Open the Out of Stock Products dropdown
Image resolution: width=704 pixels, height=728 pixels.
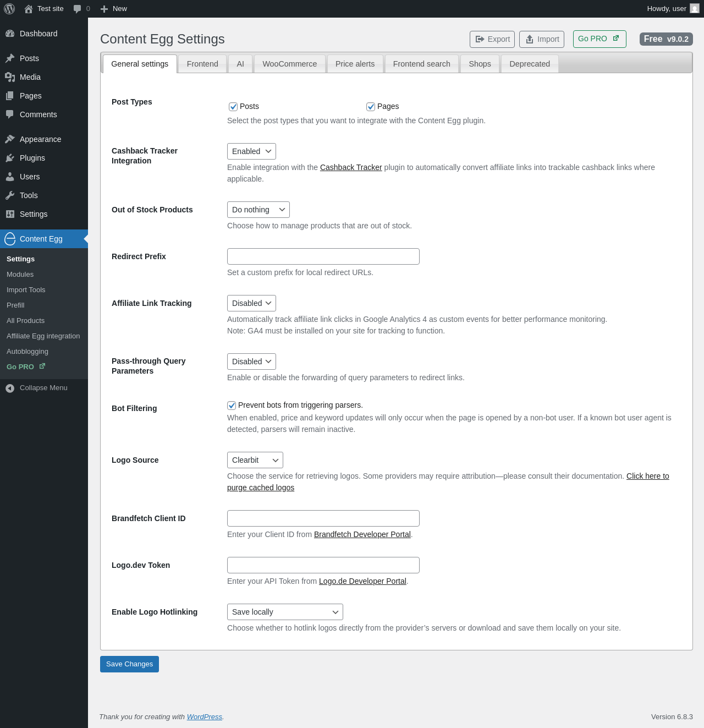pos(258,210)
